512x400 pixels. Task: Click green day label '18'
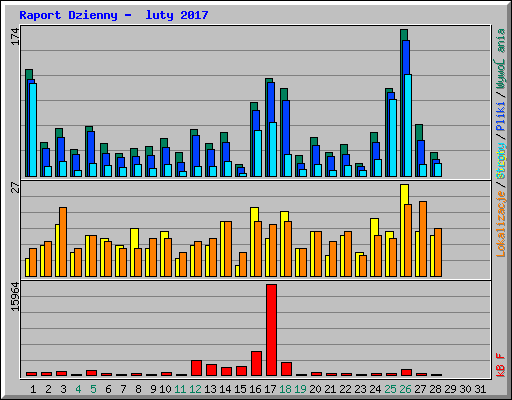point(285,389)
